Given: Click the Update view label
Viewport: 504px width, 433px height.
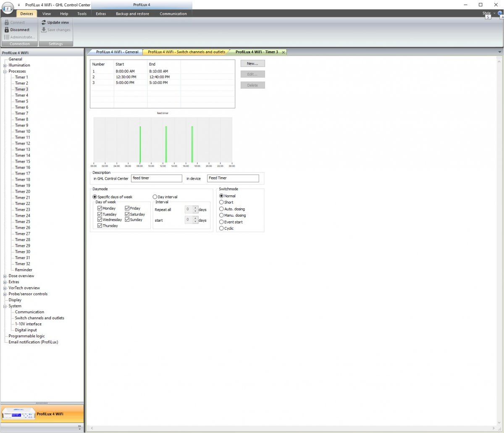Looking at the screenshot, I should (58, 22).
